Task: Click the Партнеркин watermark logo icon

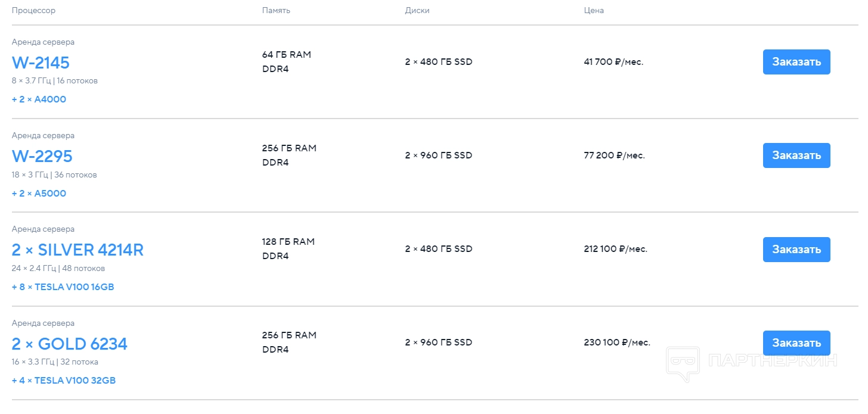Action: point(682,362)
